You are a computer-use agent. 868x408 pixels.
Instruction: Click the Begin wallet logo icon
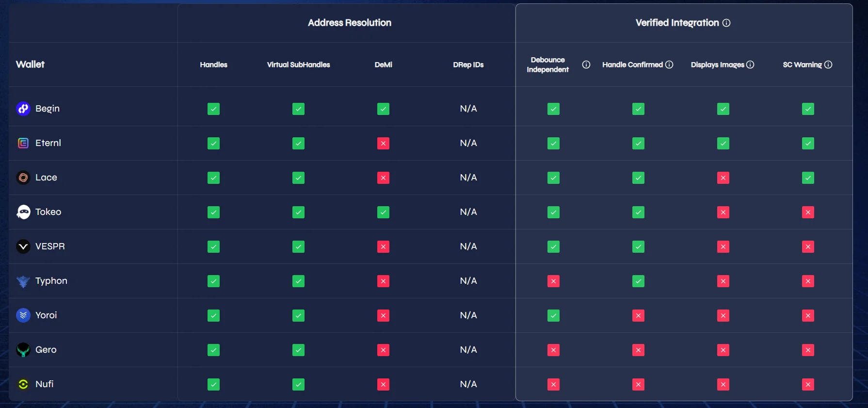[23, 109]
